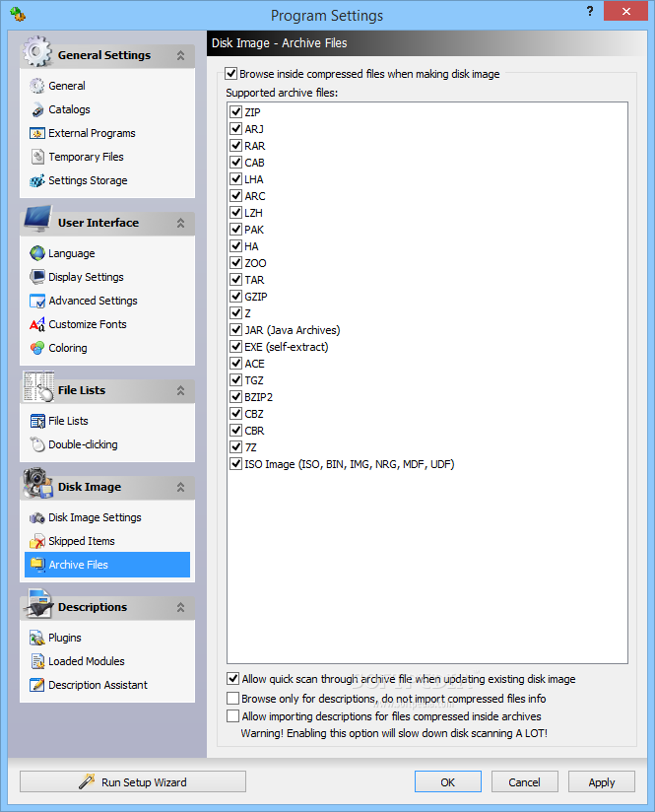Click the Apply button
Image resolution: width=655 pixels, height=812 pixels.
[x=602, y=781]
